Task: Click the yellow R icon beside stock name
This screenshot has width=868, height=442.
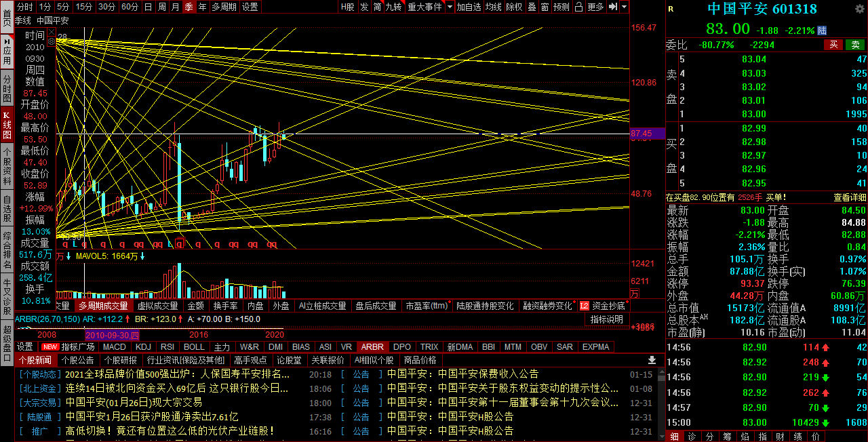Action: (x=671, y=9)
